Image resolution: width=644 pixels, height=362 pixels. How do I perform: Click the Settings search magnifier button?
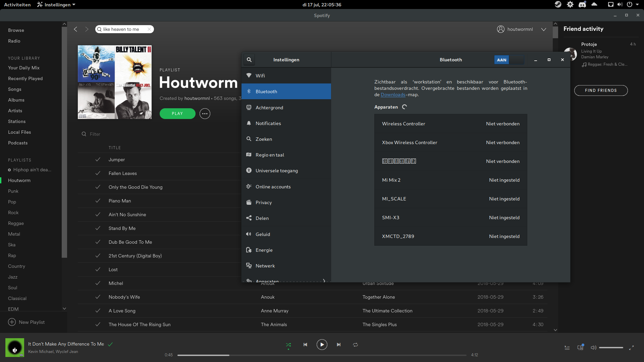(x=249, y=60)
